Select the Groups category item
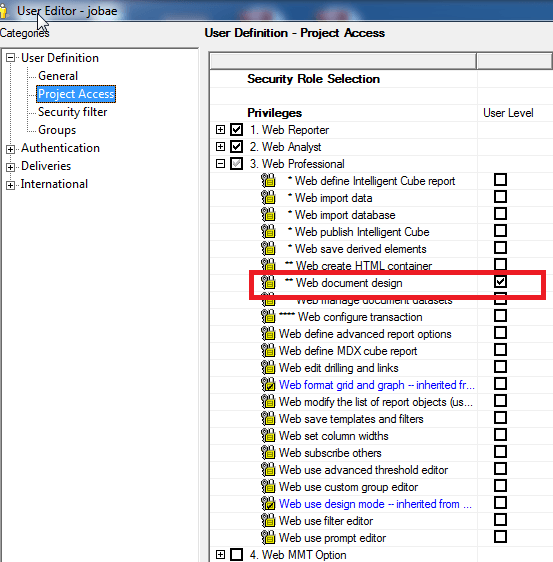Viewport: 553px width, 562px height. [57, 130]
